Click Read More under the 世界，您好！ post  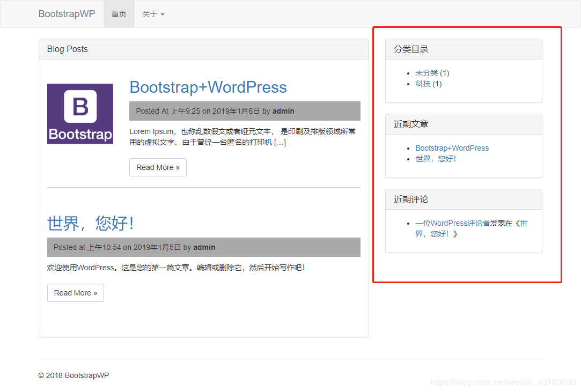coord(76,293)
